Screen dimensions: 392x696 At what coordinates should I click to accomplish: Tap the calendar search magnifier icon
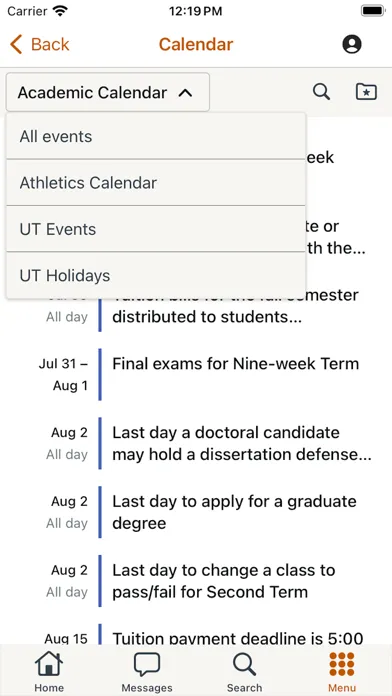tap(321, 92)
